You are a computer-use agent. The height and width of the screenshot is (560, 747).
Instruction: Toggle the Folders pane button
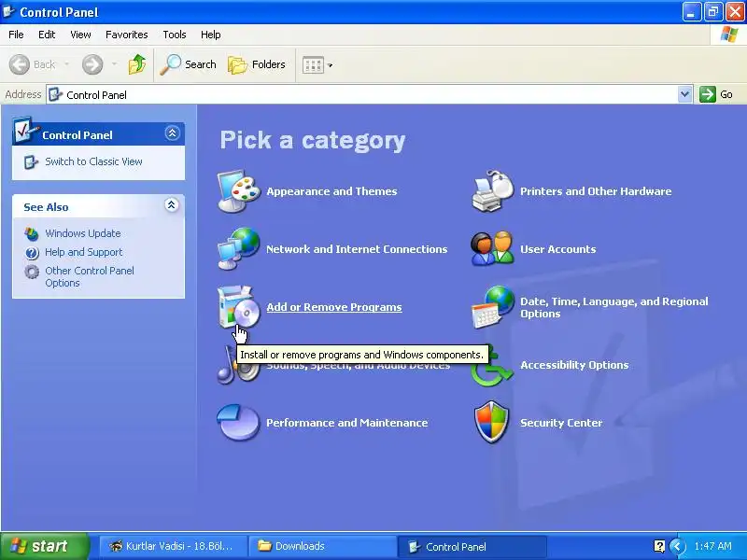pyautogui.click(x=257, y=64)
